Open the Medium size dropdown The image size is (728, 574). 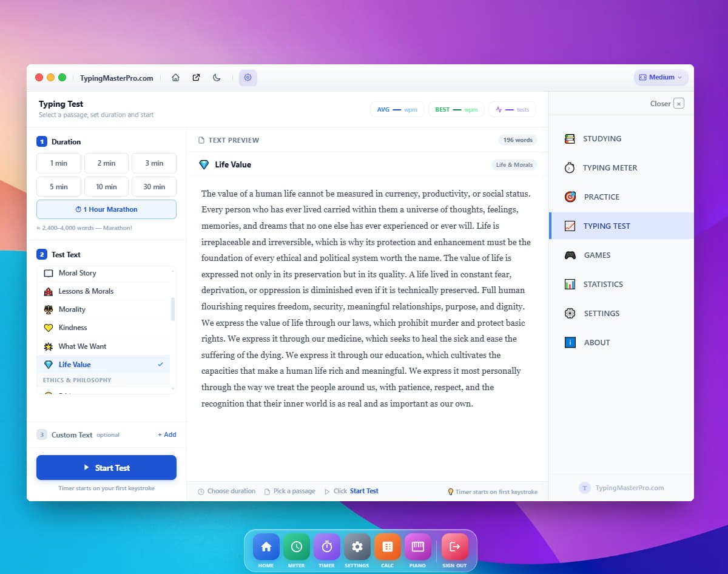pyautogui.click(x=661, y=78)
